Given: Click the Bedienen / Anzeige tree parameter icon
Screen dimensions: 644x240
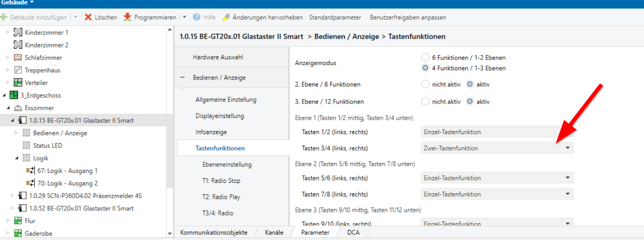Looking at the screenshot, I should coord(26,133).
